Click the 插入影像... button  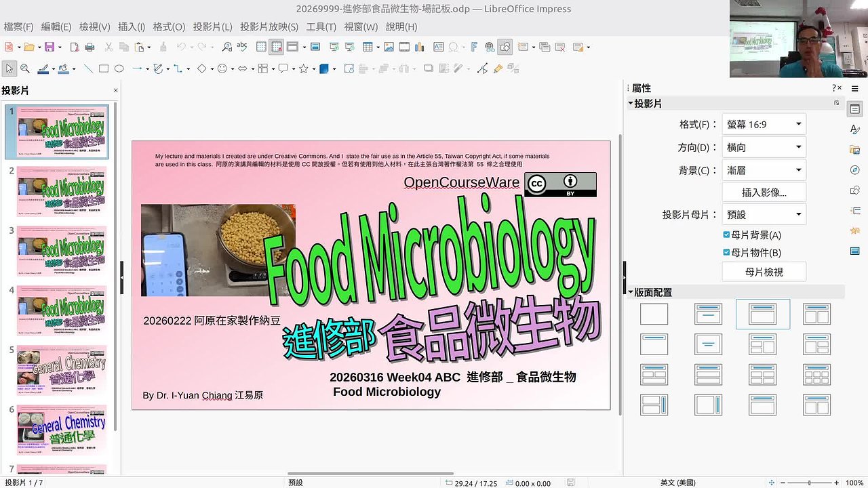tap(764, 192)
